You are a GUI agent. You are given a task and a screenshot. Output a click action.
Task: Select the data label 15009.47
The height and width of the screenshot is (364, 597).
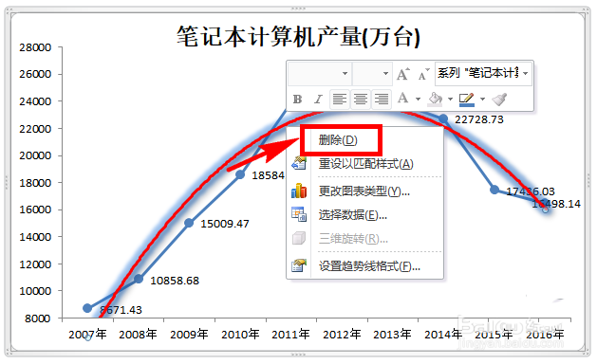(225, 224)
